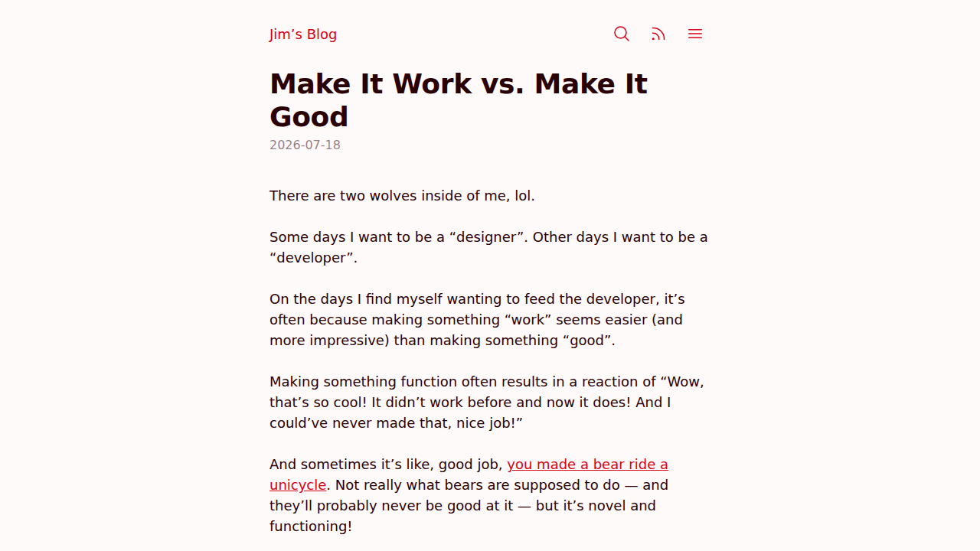
Task: Click the post date 2026-07-18
Action: click(x=305, y=145)
